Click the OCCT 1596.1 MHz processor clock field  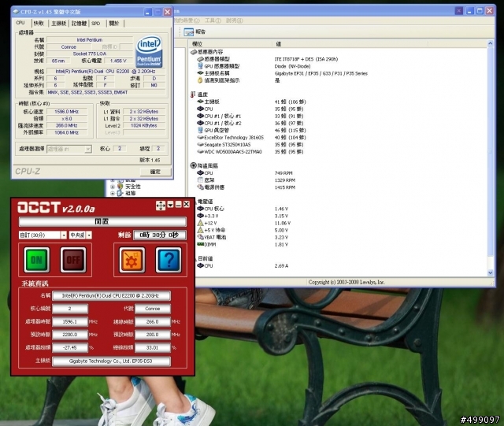(70, 321)
